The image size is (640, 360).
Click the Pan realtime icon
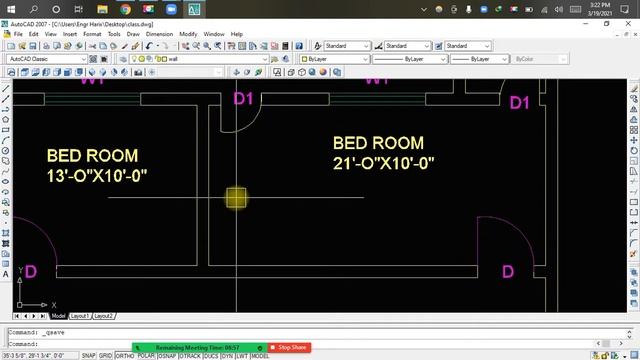coord(185,46)
